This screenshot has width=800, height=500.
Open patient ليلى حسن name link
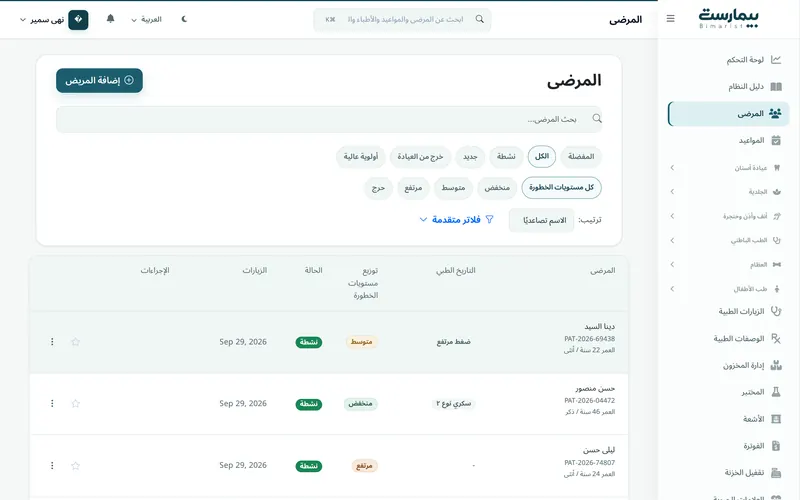point(599,450)
